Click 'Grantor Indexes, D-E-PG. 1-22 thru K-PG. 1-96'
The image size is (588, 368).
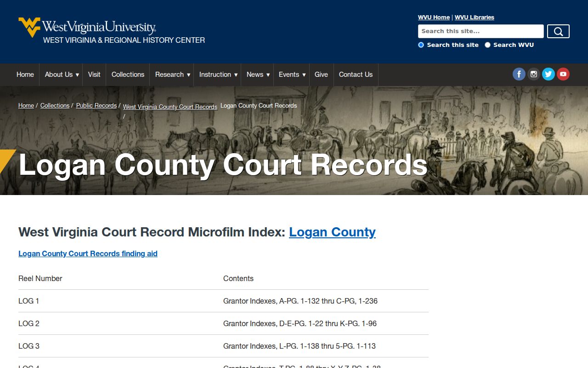click(300, 323)
